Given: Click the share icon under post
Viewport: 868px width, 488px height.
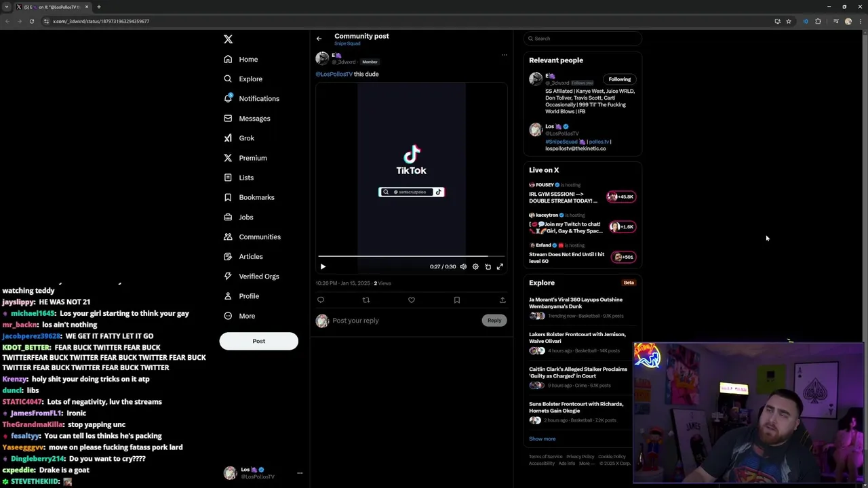Looking at the screenshot, I should (502, 300).
